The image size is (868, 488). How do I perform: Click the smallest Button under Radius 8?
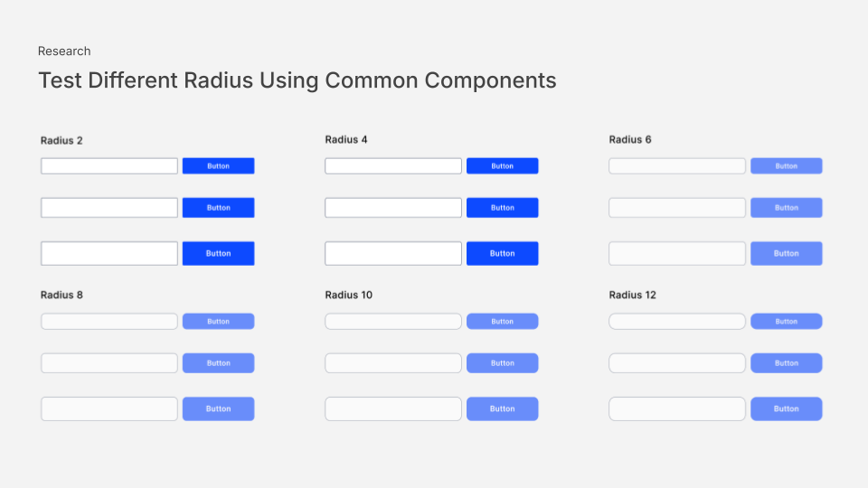click(x=218, y=322)
